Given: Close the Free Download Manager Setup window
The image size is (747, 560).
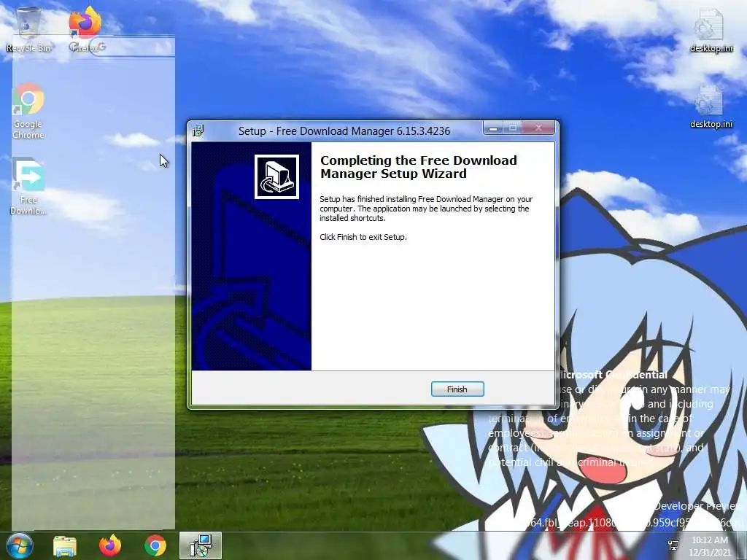Looking at the screenshot, I should pos(539,128).
